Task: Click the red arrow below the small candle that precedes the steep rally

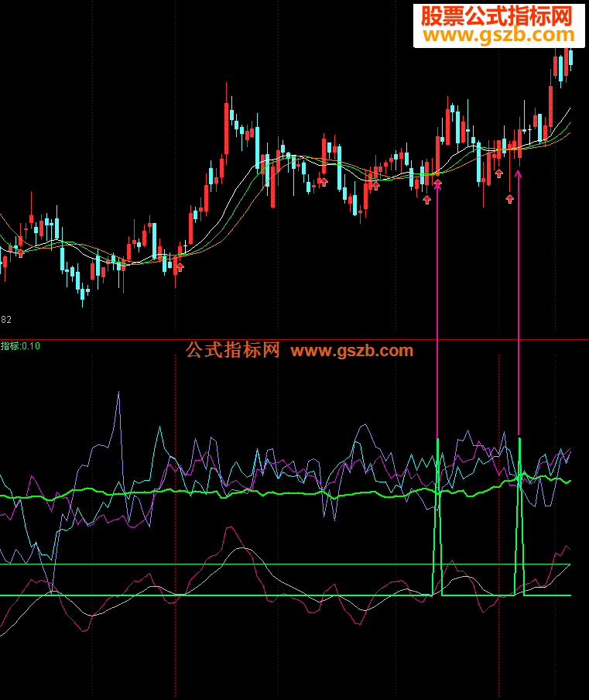Action: 180,267
